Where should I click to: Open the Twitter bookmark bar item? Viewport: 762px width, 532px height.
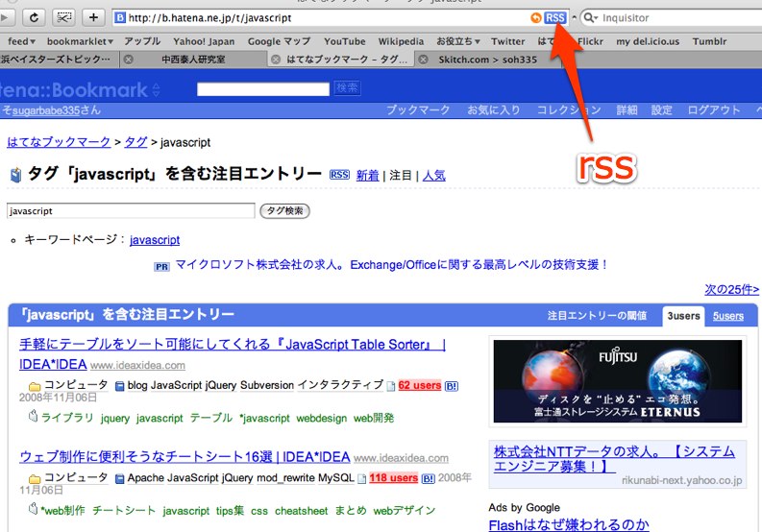click(507, 41)
